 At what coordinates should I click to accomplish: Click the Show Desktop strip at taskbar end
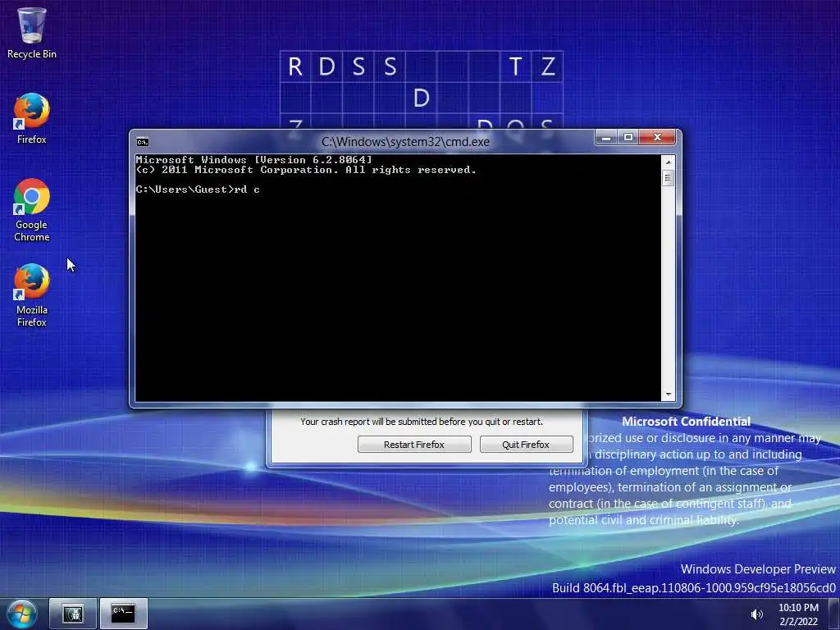834,614
